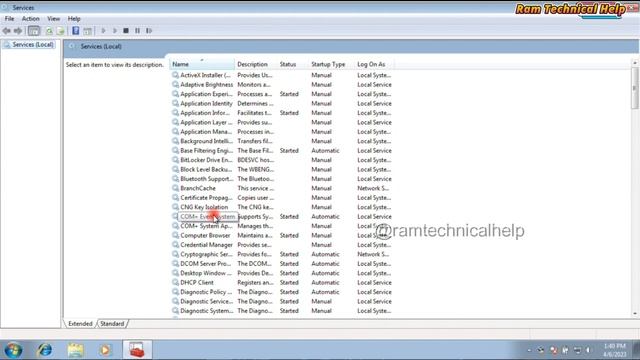Toggle Show/Hide Console Tree toolbar icon
This screenshot has height=360, width=640.
(x=34, y=31)
